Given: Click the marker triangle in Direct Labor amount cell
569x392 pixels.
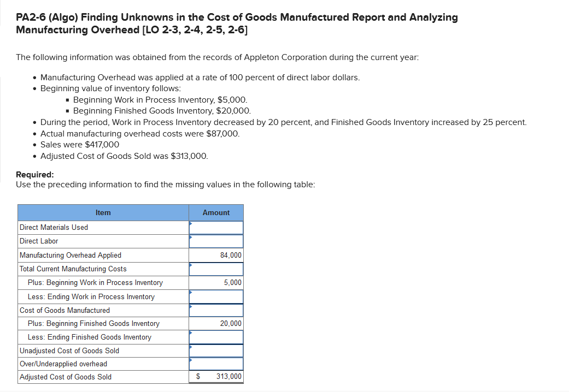Looking at the screenshot, I should [190, 237].
